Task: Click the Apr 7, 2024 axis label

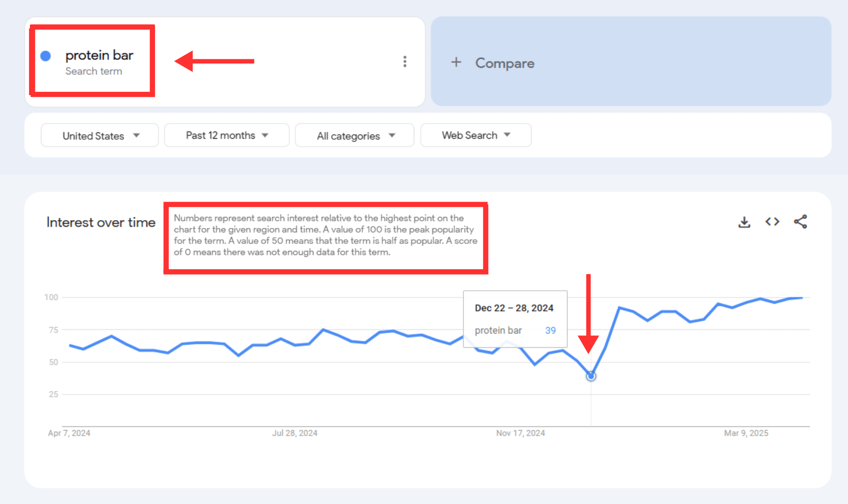Action: coord(69,433)
